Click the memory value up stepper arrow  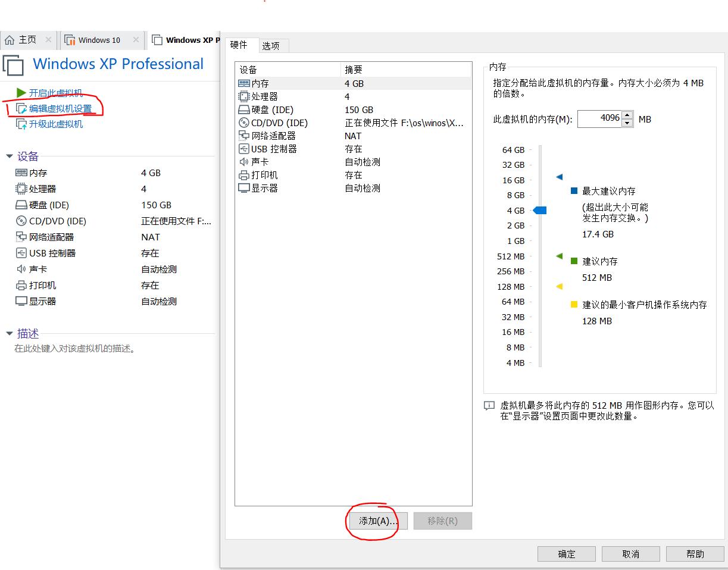[x=627, y=115]
